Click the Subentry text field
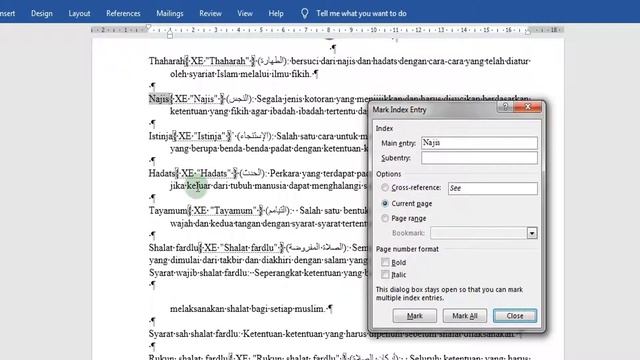The image size is (640, 360). tap(479, 158)
